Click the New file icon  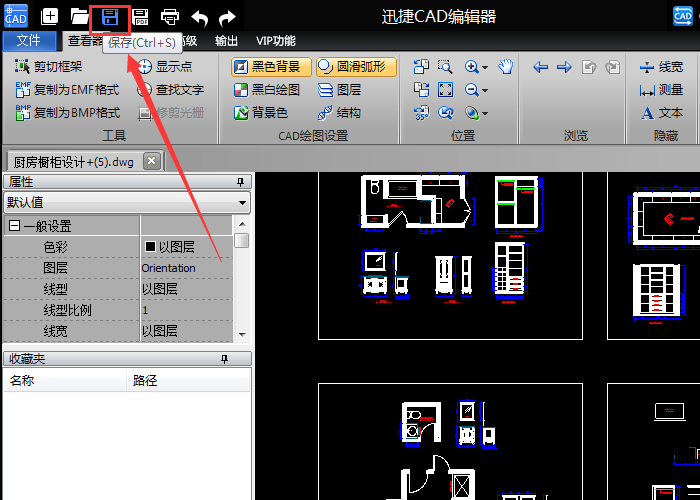(x=49, y=17)
